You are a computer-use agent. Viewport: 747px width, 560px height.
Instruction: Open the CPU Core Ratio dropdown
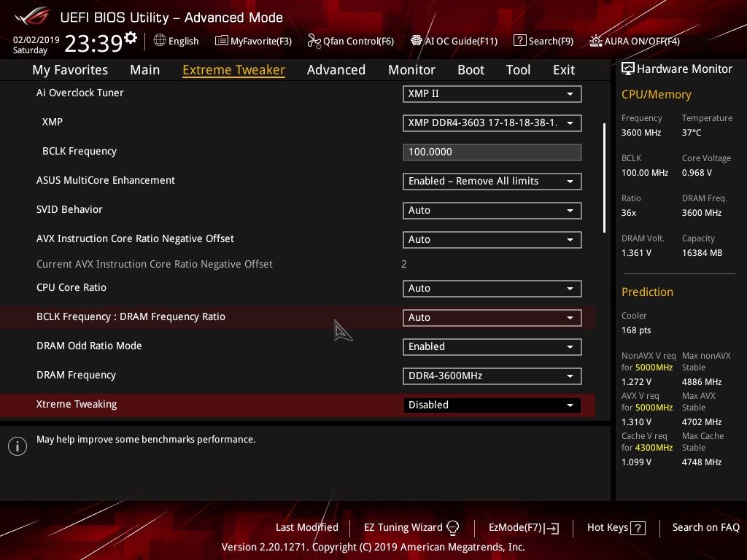coord(492,289)
